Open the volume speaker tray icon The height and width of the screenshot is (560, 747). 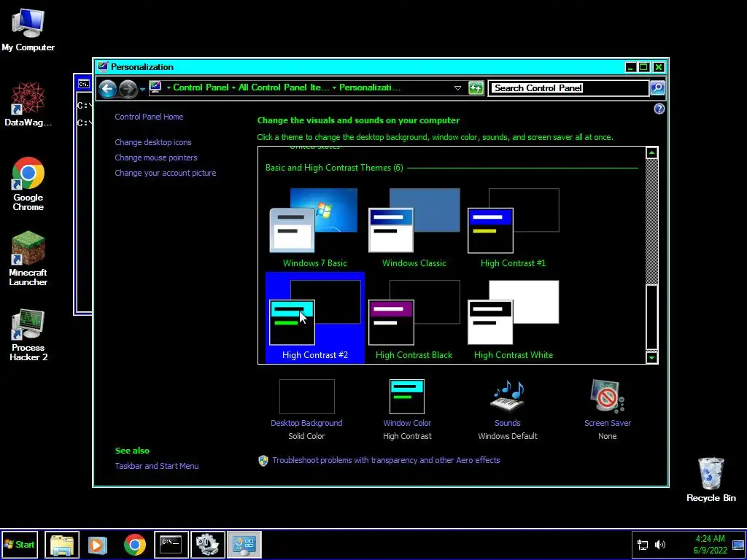(x=659, y=545)
